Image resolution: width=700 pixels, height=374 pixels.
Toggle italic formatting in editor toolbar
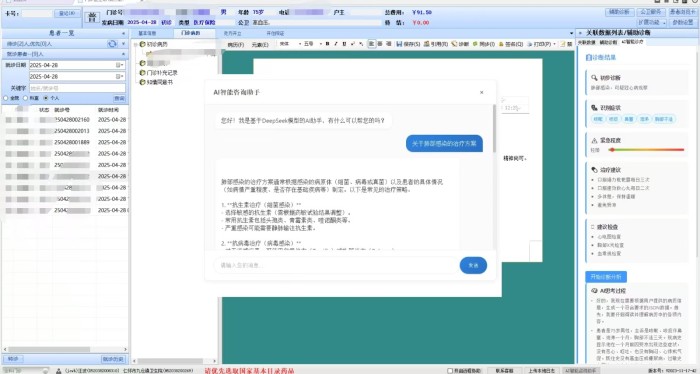336,44
